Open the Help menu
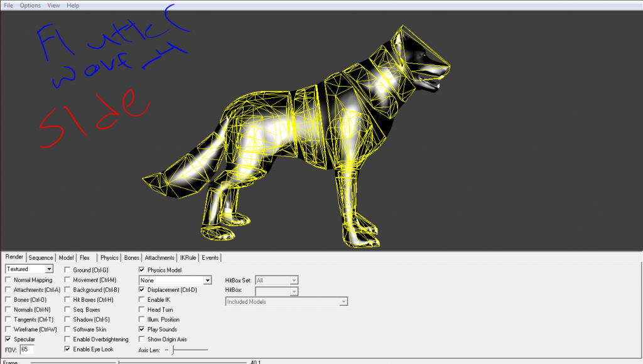Screen dimensions: 643x364 (73, 5)
